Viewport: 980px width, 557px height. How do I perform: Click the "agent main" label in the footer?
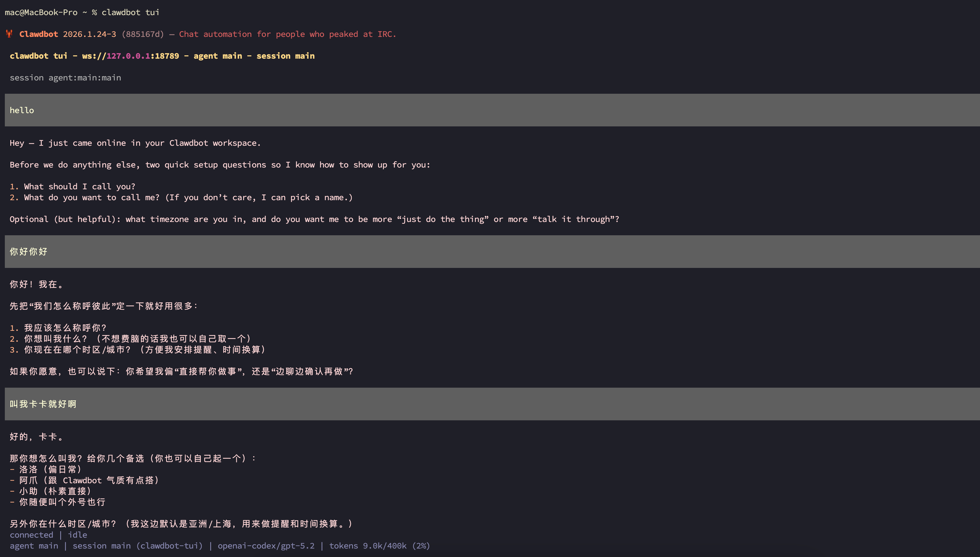pos(34,546)
